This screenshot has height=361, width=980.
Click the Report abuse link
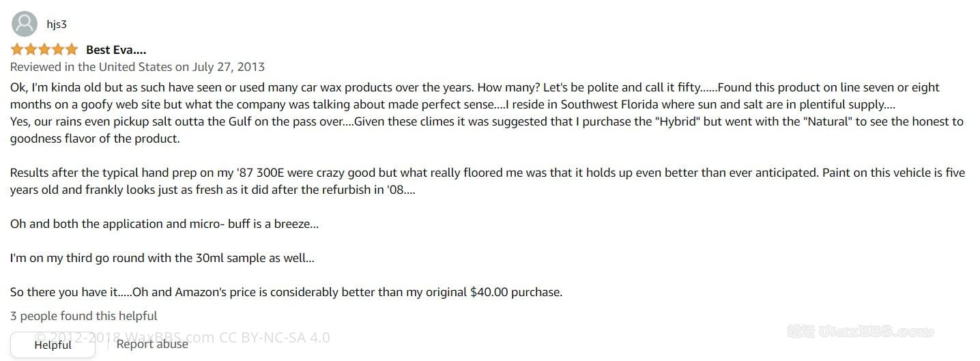click(152, 344)
